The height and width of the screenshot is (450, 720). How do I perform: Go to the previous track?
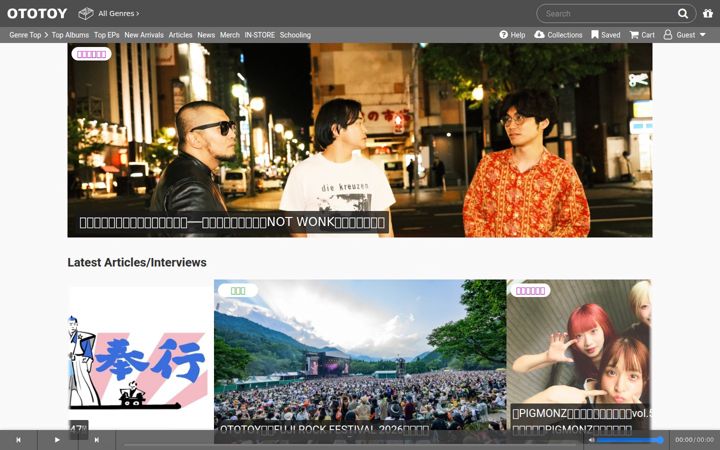tap(18, 440)
